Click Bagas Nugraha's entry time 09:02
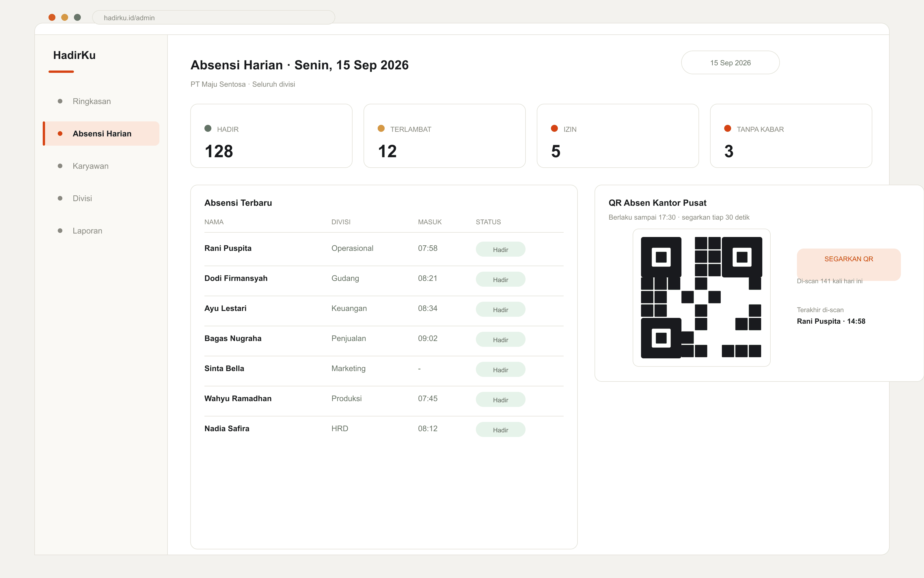Viewport: 924px width, 578px height. (x=428, y=338)
